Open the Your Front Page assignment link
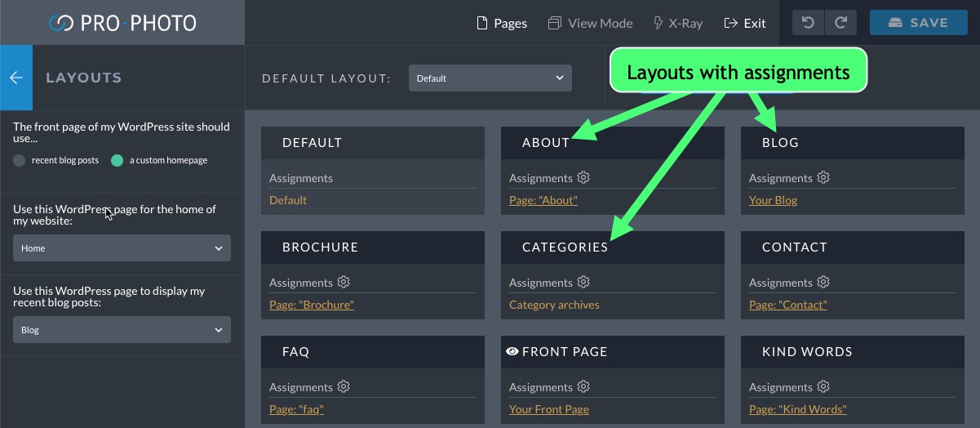The width and height of the screenshot is (980, 428). click(x=549, y=409)
